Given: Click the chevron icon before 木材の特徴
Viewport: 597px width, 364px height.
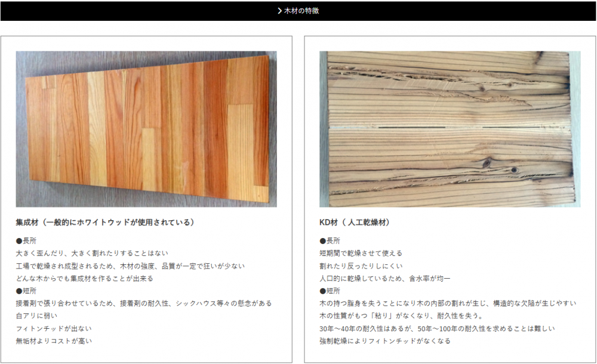Looking at the screenshot, I should [x=280, y=11].
